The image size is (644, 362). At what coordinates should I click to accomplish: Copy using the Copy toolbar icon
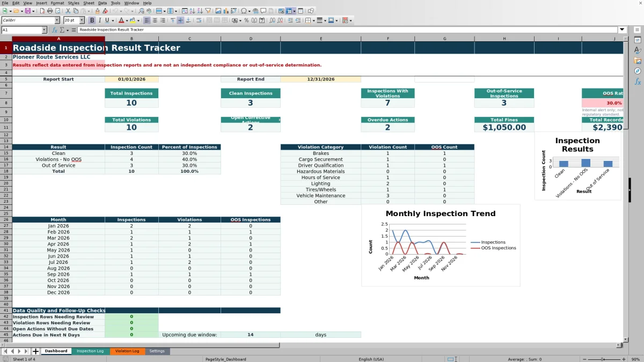pos(76,11)
